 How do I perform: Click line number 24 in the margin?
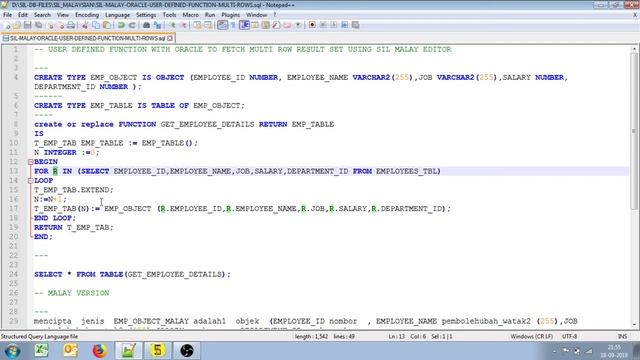[13, 274]
